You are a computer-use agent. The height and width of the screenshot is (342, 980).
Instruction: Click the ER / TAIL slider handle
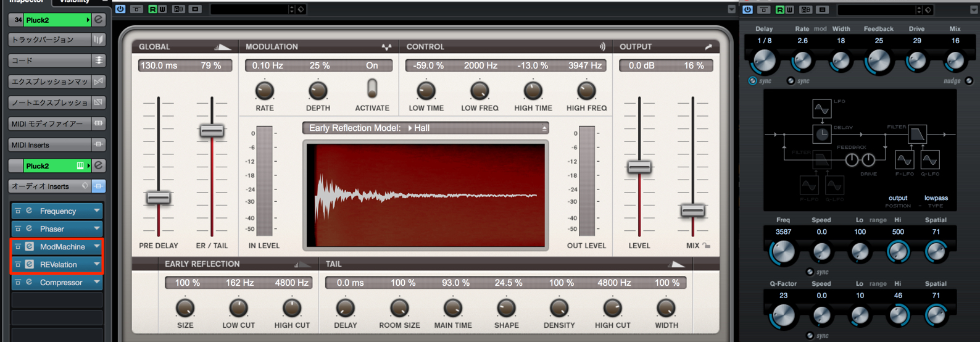coord(212,131)
